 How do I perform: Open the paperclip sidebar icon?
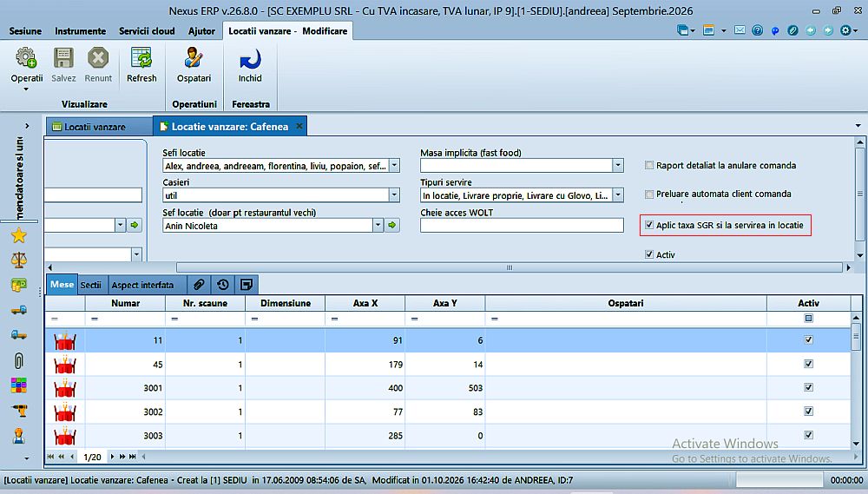coord(19,360)
